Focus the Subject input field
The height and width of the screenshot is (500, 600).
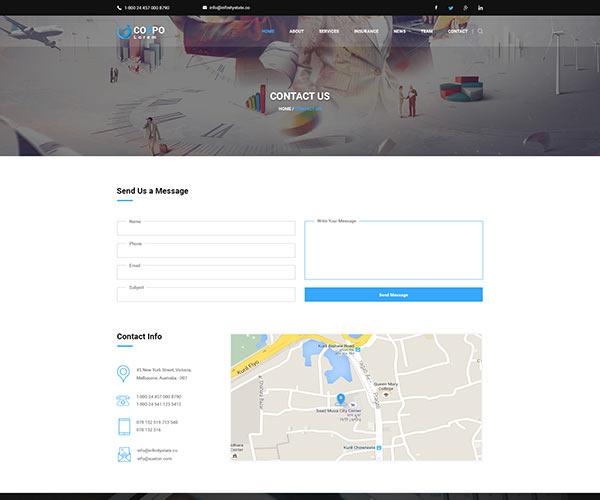tap(206, 295)
